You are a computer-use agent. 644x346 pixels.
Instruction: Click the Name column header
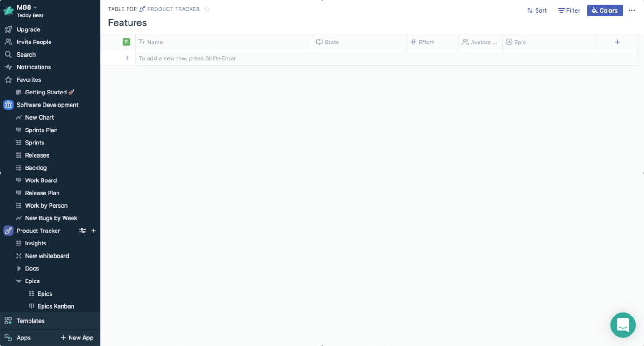pos(155,42)
